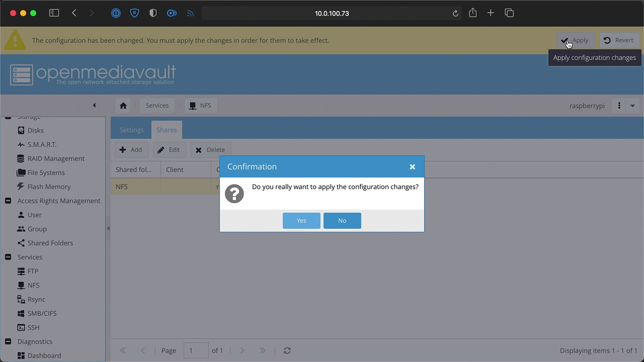Click the page number input field
This screenshot has height=362, width=644.
point(196,351)
